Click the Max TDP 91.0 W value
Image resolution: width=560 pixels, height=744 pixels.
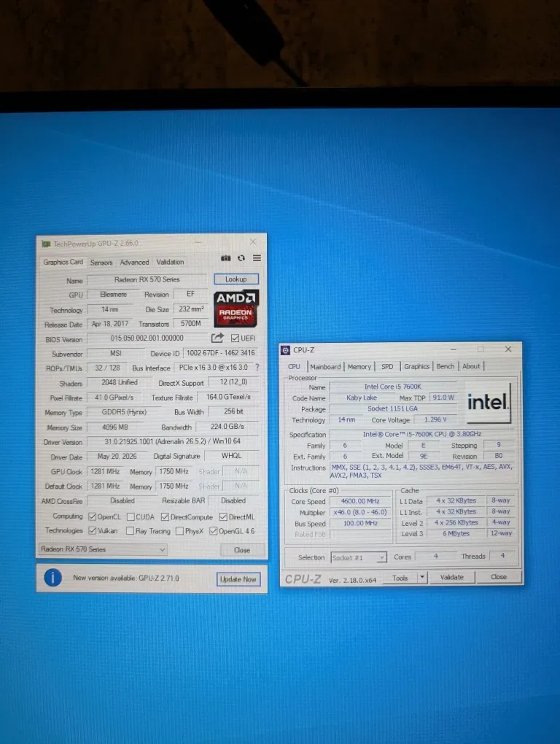[x=443, y=398]
